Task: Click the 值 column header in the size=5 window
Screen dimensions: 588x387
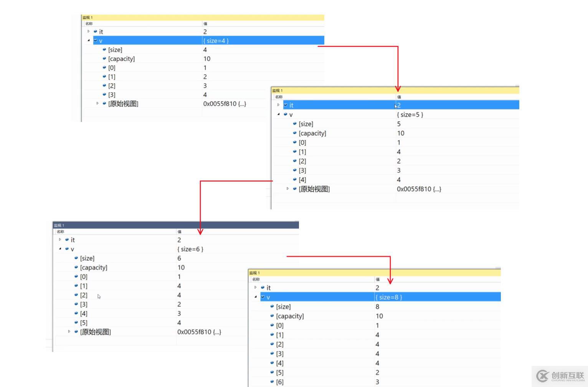Action: tap(399, 97)
